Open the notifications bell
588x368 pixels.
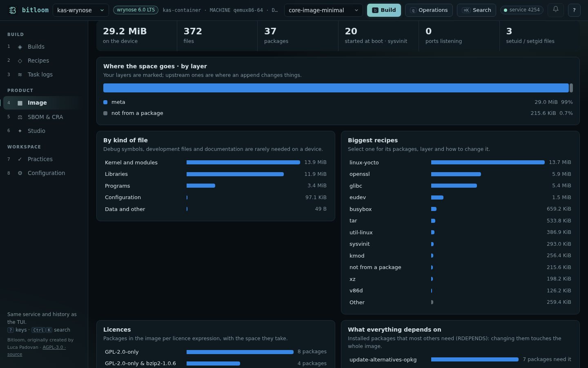556,10
